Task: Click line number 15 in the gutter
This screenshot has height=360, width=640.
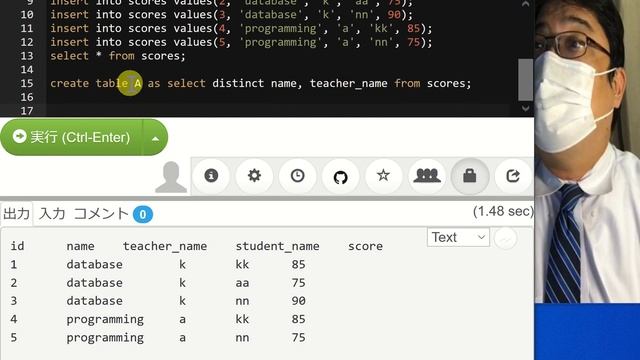Action: (x=27, y=83)
